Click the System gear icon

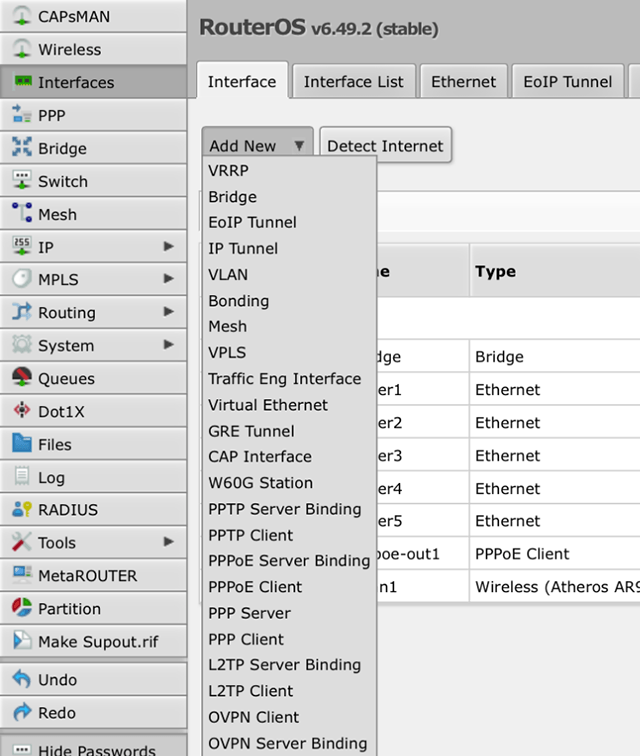coord(22,344)
